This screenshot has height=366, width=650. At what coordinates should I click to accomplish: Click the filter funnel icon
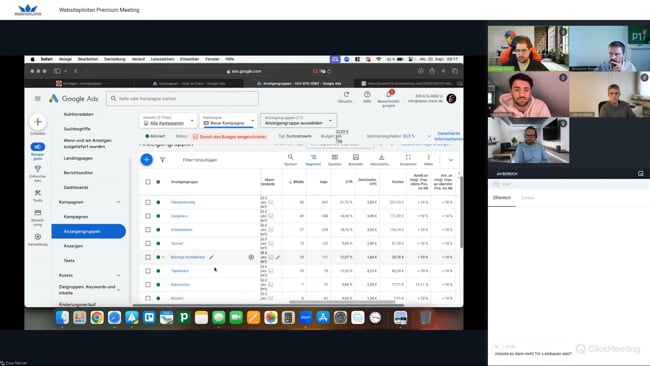click(x=162, y=160)
